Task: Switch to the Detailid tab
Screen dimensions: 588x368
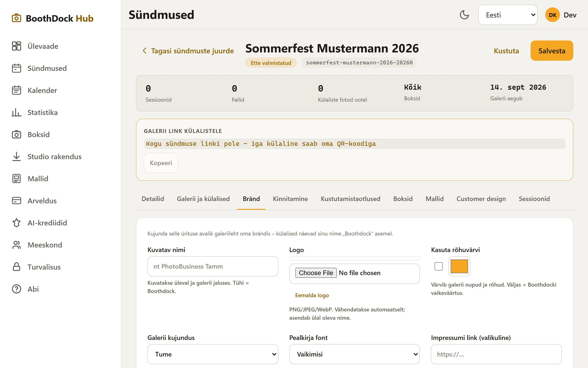Action: click(153, 199)
